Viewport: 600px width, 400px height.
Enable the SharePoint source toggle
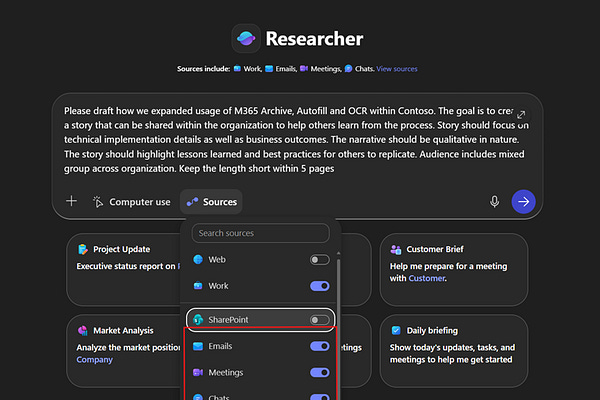coord(320,320)
